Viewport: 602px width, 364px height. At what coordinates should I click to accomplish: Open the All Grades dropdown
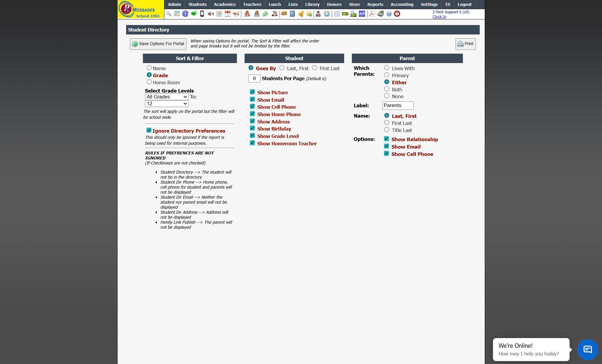(166, 97)
